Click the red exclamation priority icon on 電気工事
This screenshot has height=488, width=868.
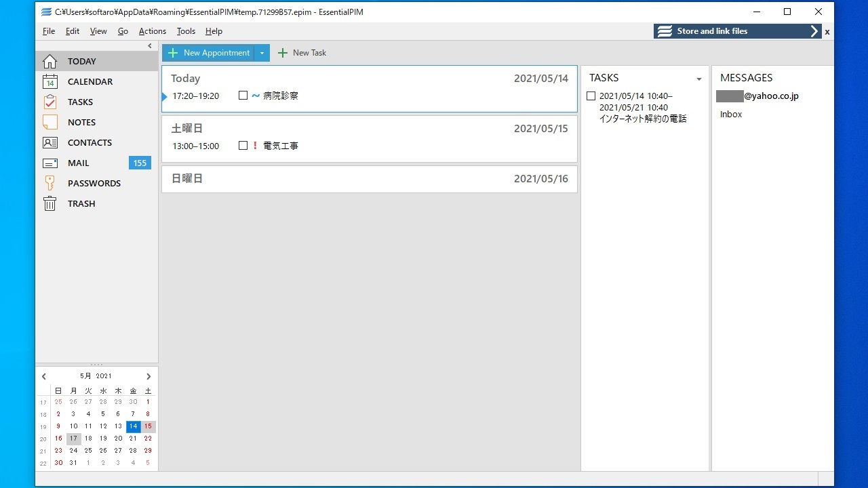[x=256, y=146]
